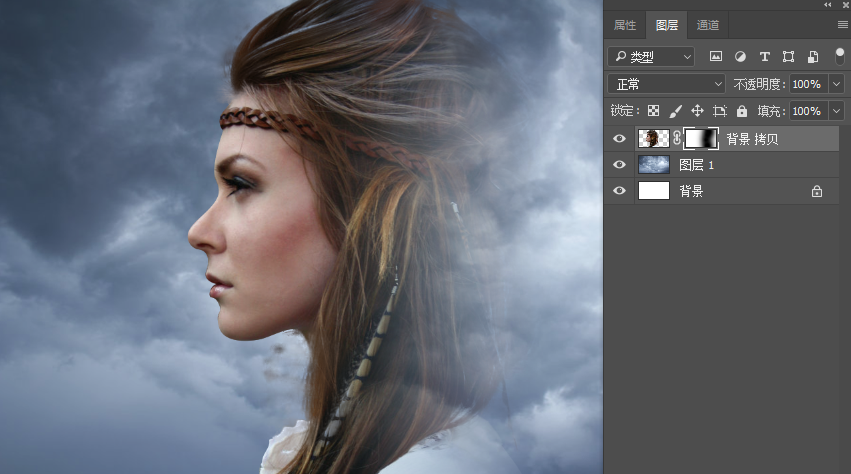
Task: Toggle the layer filter on/off switch
Action: [x=839, y=55]
